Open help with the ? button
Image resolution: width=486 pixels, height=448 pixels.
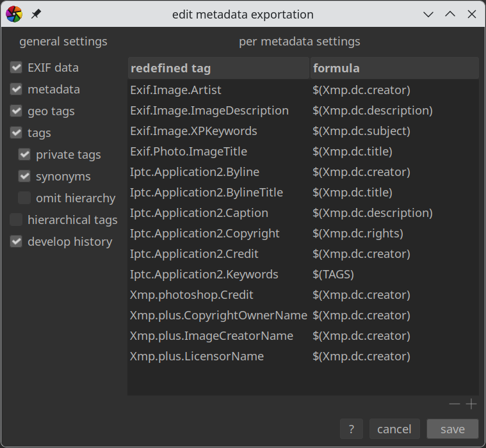[x=351, y=429]
